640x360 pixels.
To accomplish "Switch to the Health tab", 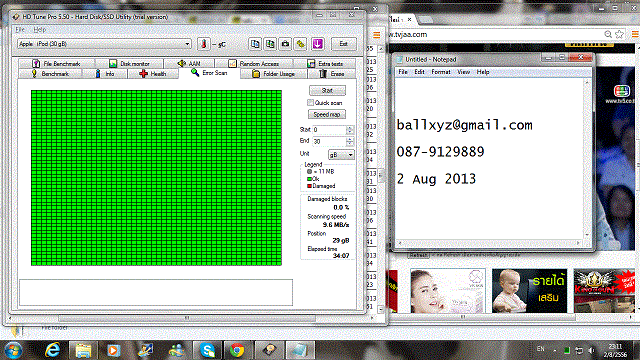I will coord(153,74).
